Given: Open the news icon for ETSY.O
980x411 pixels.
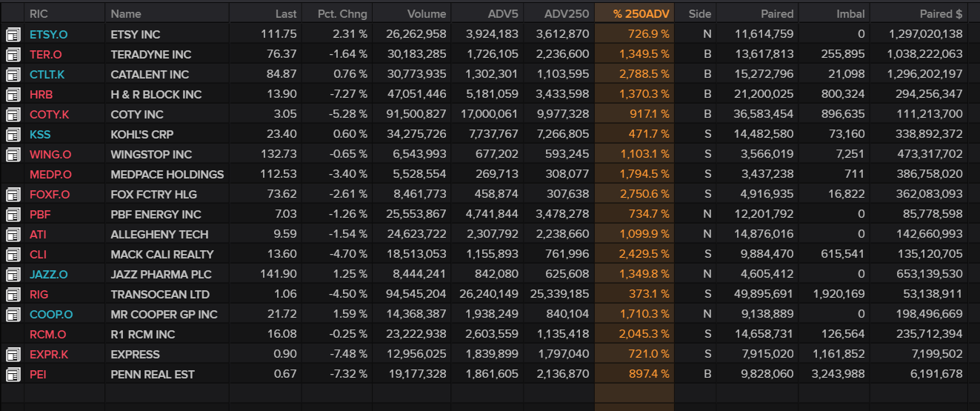Looking at the screenshot, I should [x=13, y=34].
